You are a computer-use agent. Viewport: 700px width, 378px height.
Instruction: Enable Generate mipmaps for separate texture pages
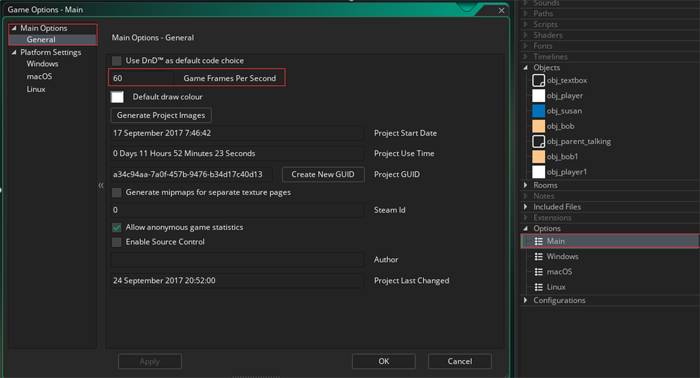pos(117,192)
